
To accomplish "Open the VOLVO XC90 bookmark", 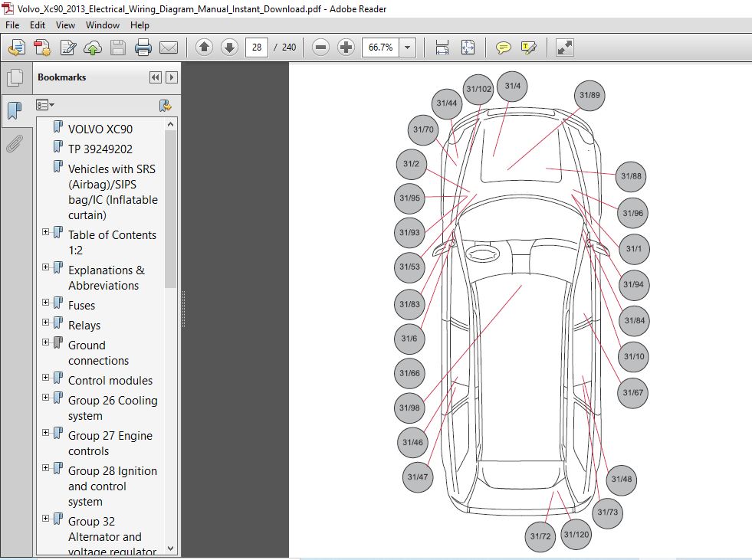I will [100, 129].
